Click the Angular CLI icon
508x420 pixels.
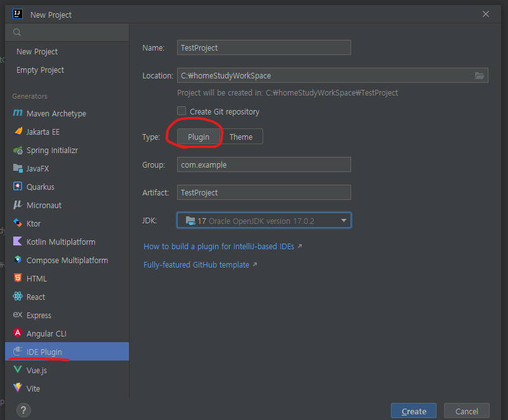coord(18,333)
